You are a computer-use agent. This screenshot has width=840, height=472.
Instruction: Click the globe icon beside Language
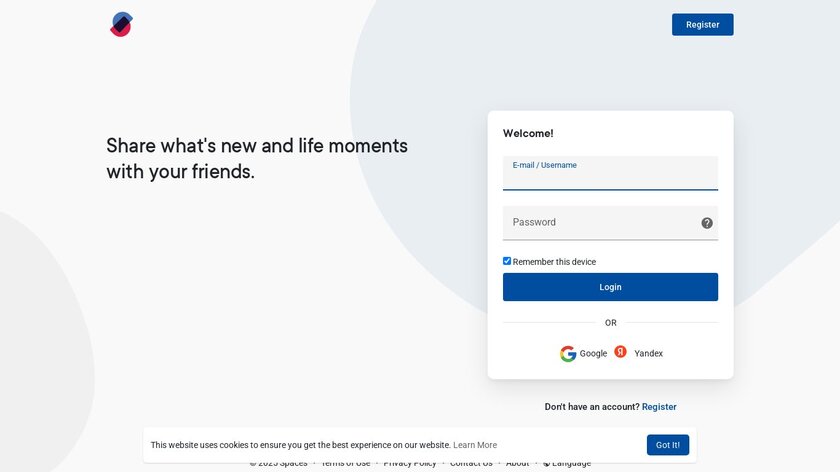tap(546, 464)
